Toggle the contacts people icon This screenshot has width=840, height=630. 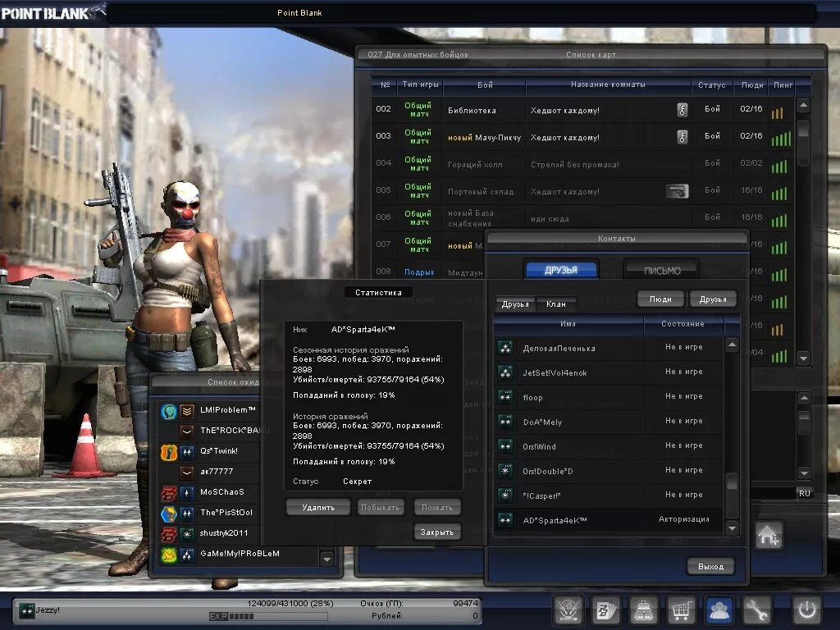tap(719, 609)
